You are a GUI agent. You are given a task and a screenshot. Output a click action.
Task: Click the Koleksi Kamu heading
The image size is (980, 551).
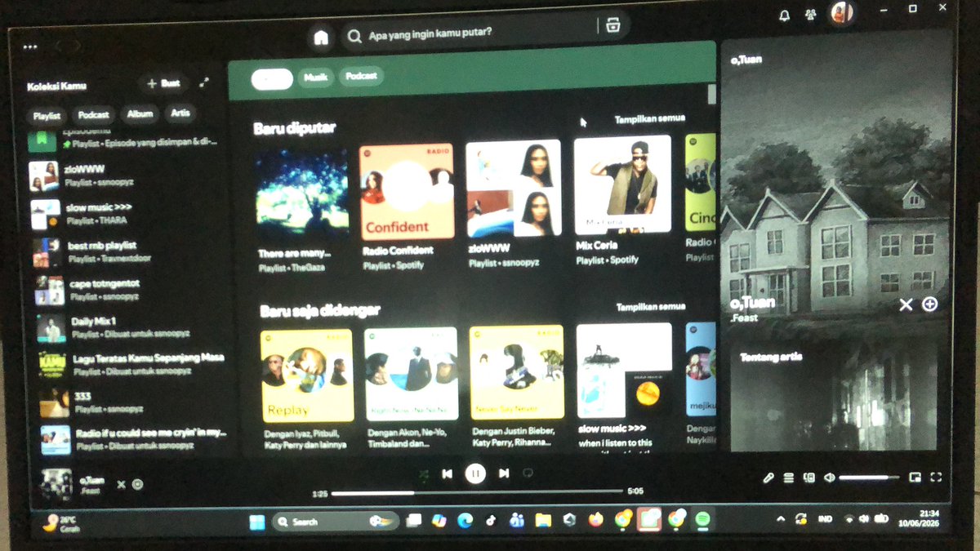pos(56,87)
